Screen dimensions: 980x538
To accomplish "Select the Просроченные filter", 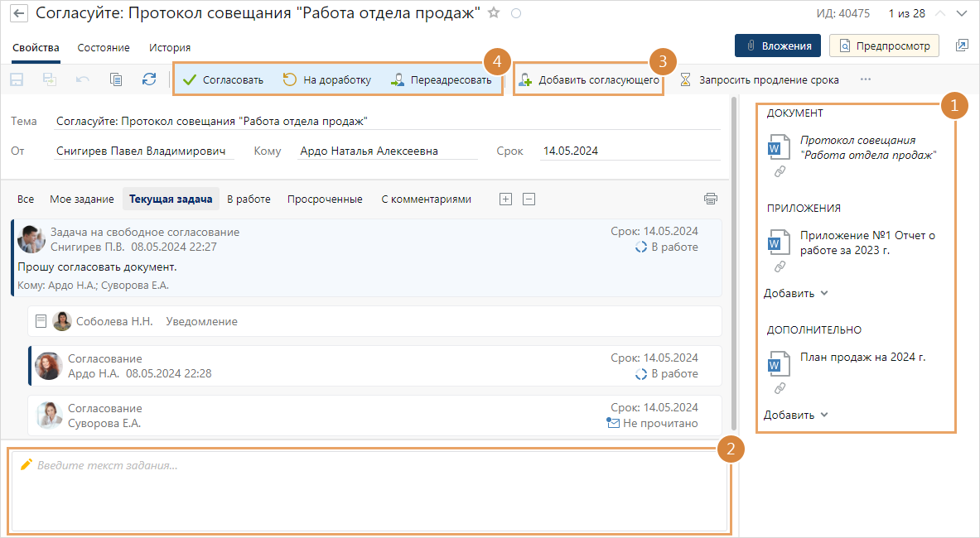I will [x=325, y=199].
